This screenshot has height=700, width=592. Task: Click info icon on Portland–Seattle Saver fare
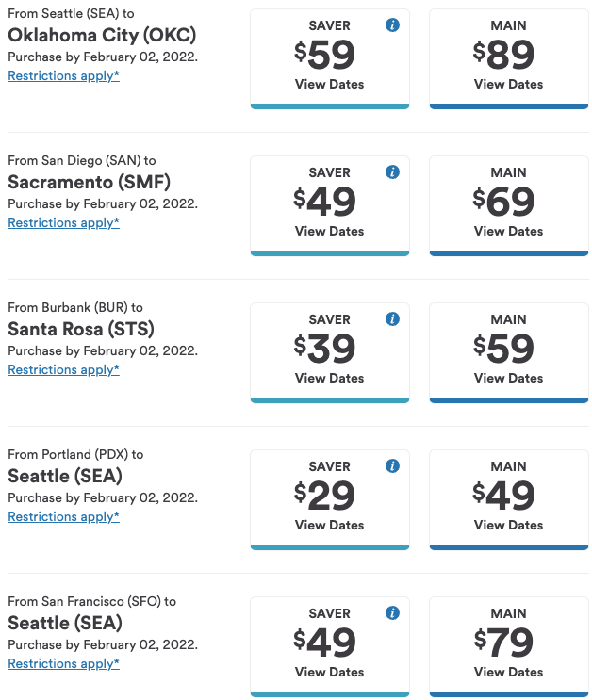point(392,465)
